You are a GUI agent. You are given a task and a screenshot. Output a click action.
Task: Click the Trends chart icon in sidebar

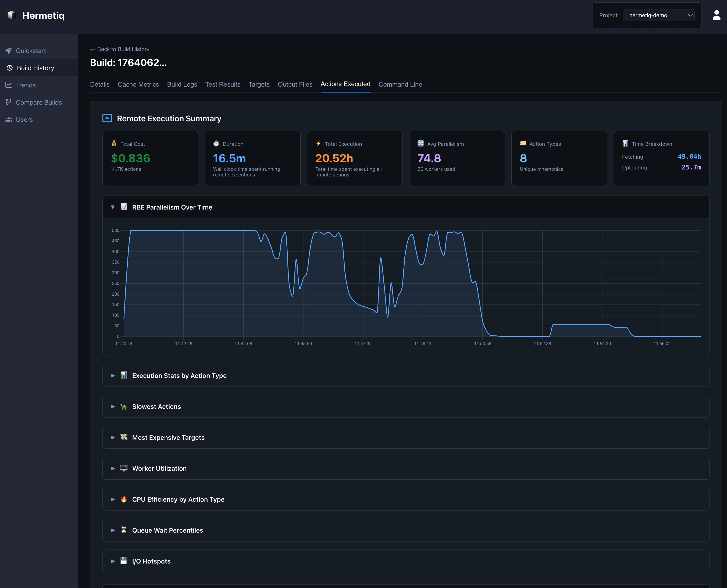(x=8, y=85)
